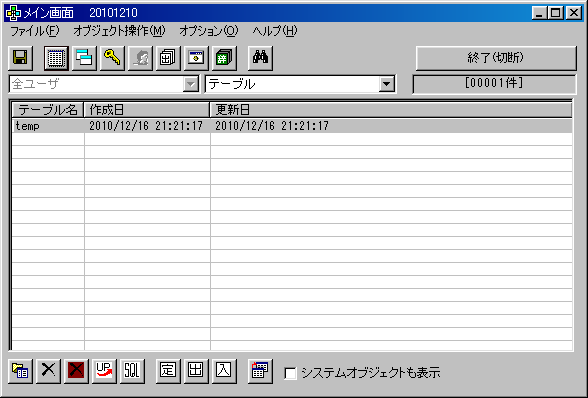Click the bottom calendar grid icon
Screen dimensions: 588x398
pyautogui.click(x=260, y=371)
